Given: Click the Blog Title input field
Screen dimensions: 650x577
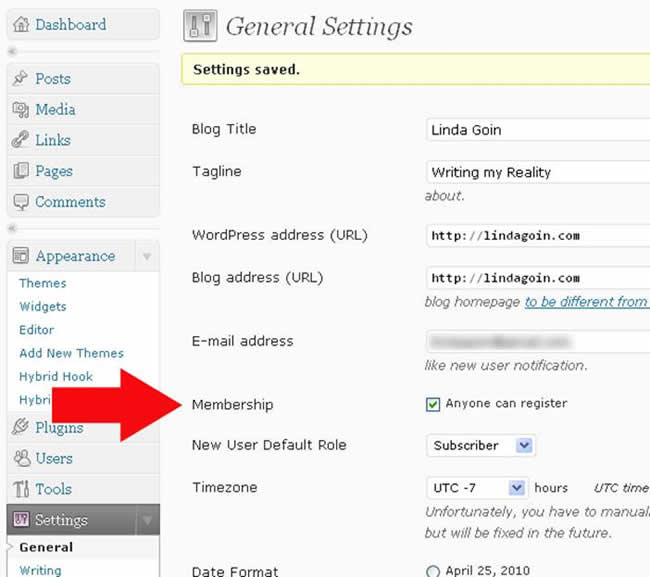Looking at the screenshot, I should (x=538, y=130).
